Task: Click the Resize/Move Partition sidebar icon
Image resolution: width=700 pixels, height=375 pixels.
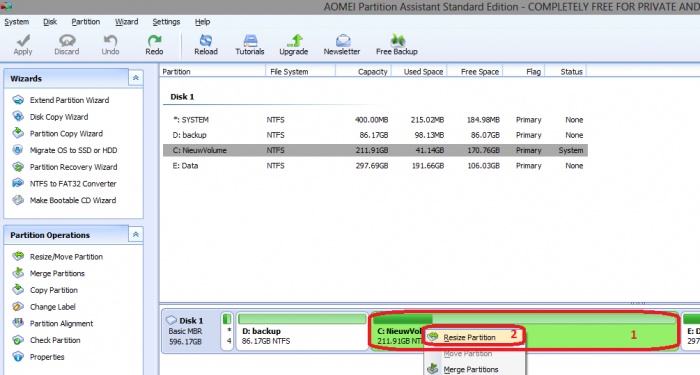Action: tap(18, 256)
